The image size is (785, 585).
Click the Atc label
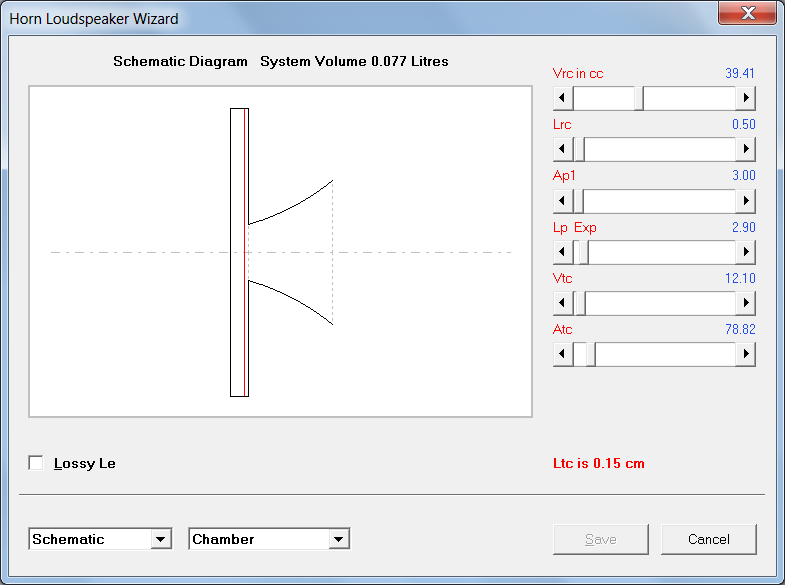pyautogui.click(x=562, y=329)
